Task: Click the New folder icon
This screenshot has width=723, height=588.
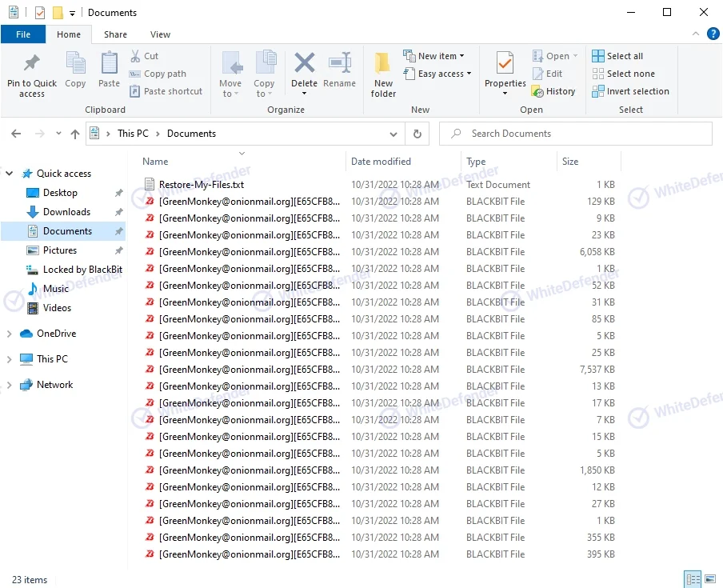Action: click(x=383, y=64)
